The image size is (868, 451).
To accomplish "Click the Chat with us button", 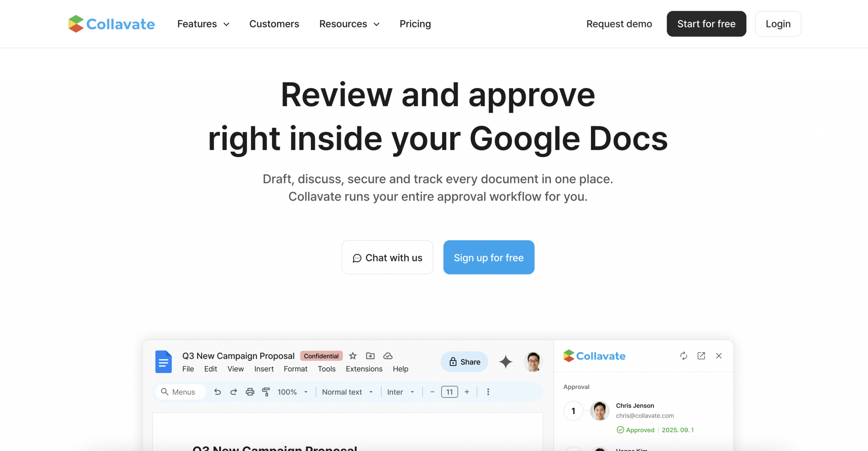I will coord(387,258).
